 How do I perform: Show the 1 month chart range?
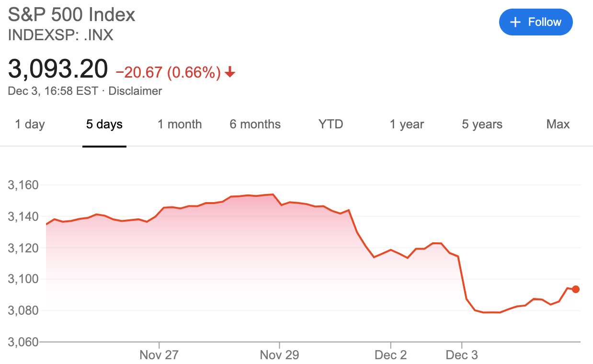click(x=180, y=125)
